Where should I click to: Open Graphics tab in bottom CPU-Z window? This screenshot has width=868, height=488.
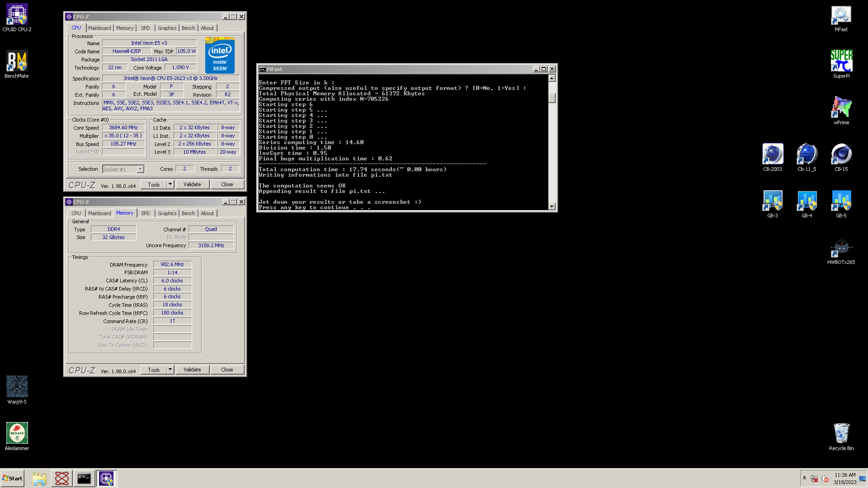pos(167,213)
